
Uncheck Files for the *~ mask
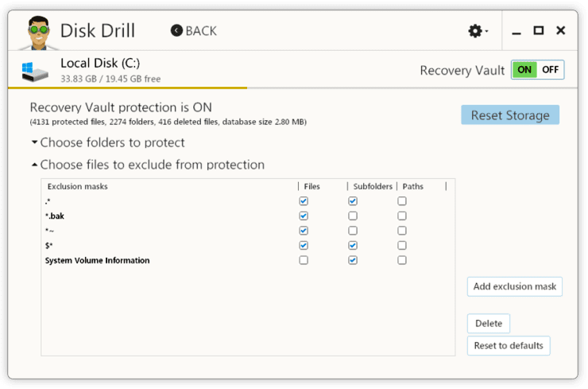304,231
